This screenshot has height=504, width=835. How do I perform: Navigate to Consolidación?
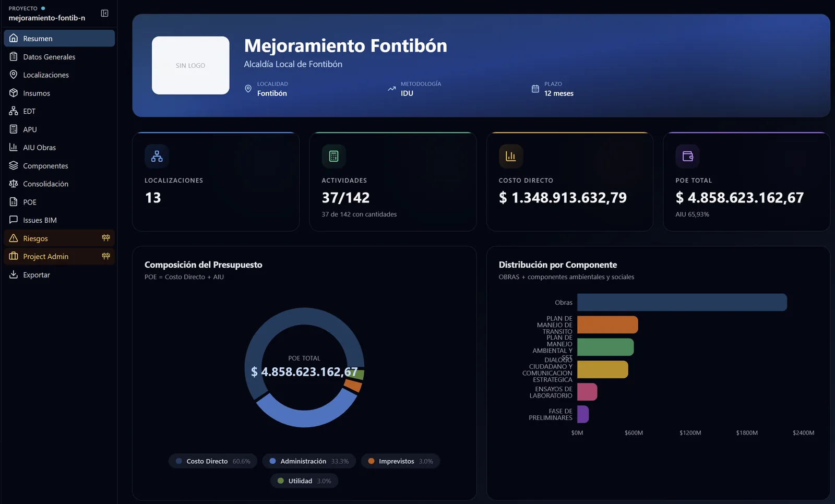[59, 184]
